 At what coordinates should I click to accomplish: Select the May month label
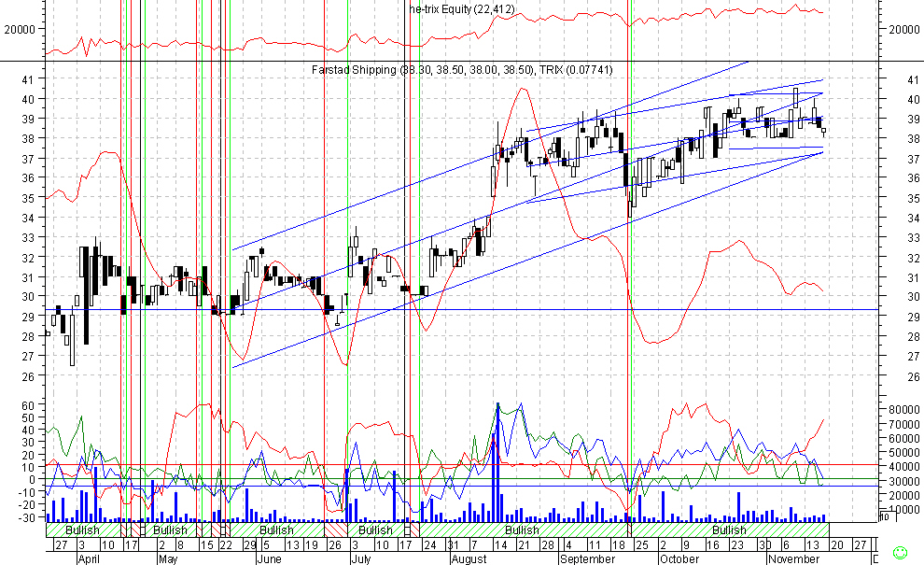coord(169,558)
